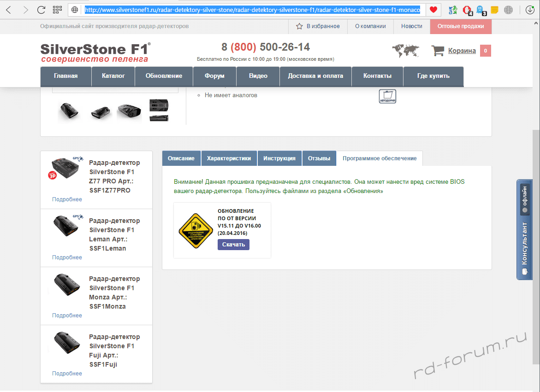Open the speed dial grid icon
540x392 pixels.
(57, 10)
